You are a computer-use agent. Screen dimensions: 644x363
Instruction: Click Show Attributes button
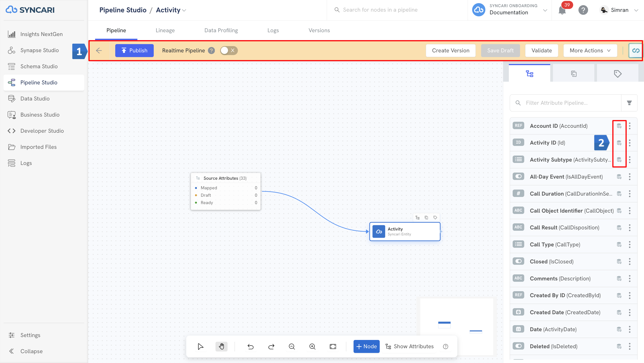coord(409,346)
